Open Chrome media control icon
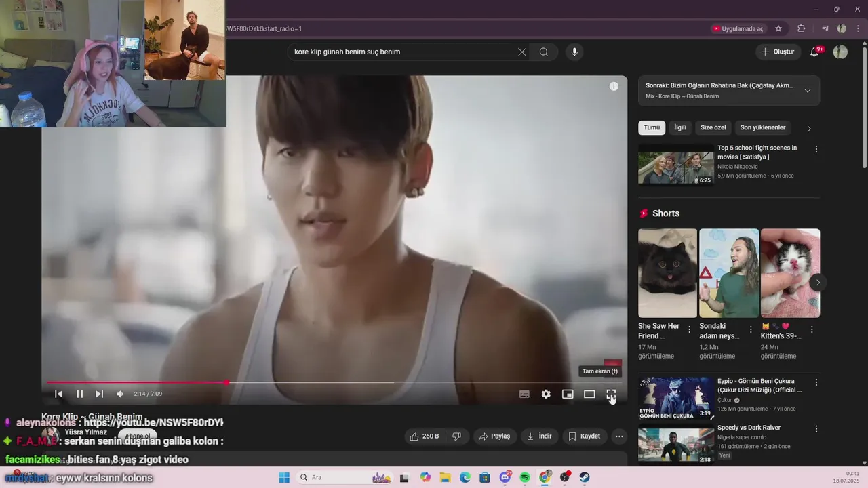This screenshot has width=868, height=488. click(825, 28)
